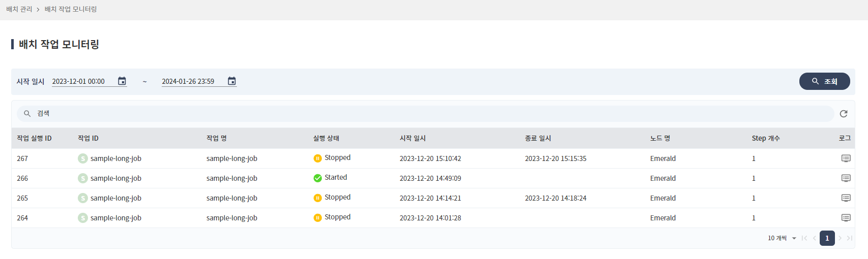The image size is (868, 259).
Task: Open log for job execution 267
Action: (846, 158)
